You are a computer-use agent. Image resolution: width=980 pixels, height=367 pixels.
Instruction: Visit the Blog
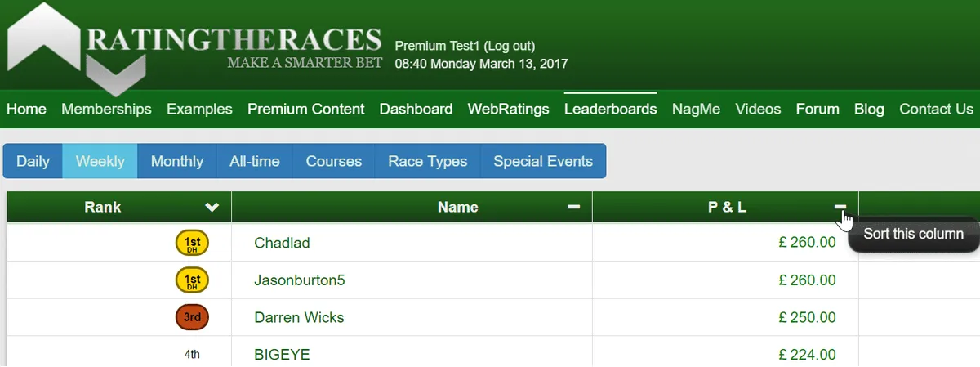869,109
